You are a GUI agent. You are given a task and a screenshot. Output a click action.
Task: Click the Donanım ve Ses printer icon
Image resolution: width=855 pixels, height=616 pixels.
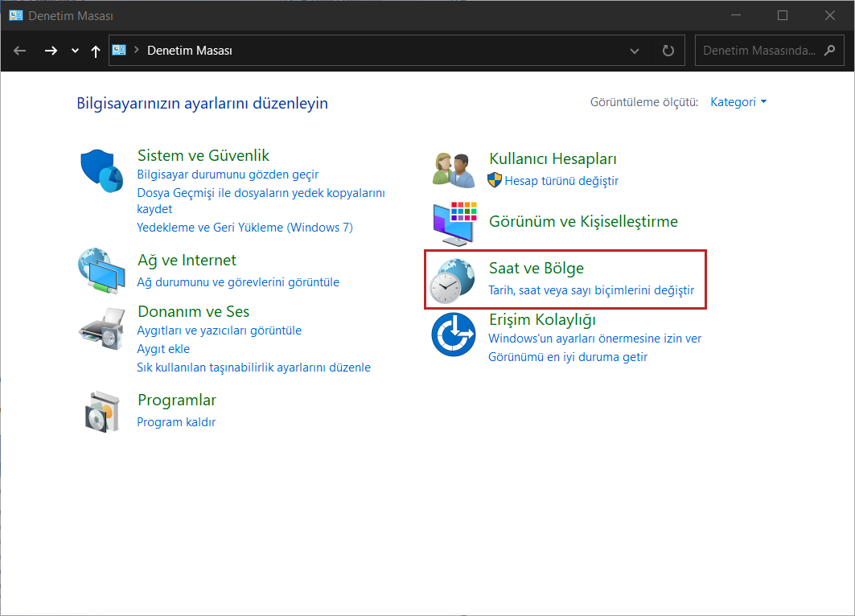click(101, 326)
